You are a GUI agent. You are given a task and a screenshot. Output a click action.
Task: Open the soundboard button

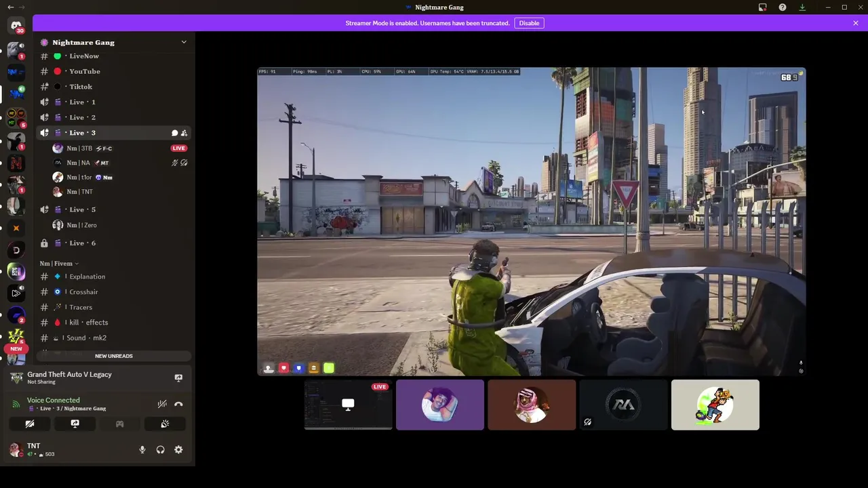[164, 424]
